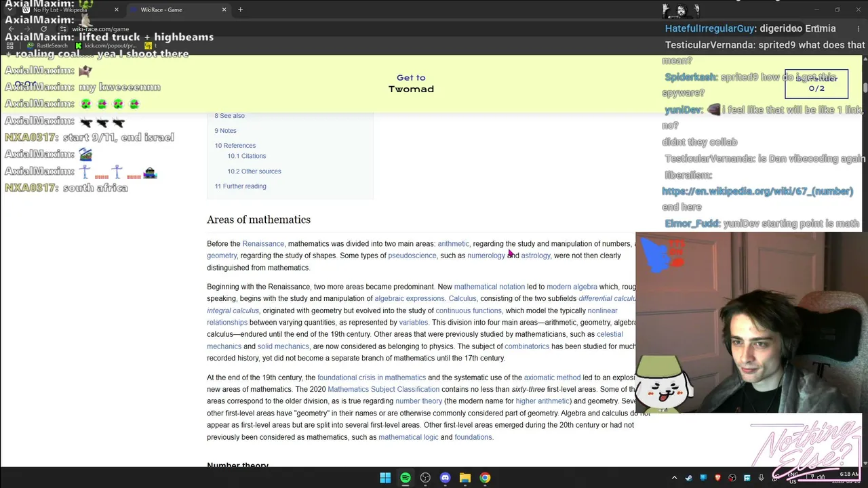Open the solid mechanics link

pos(283,346)
